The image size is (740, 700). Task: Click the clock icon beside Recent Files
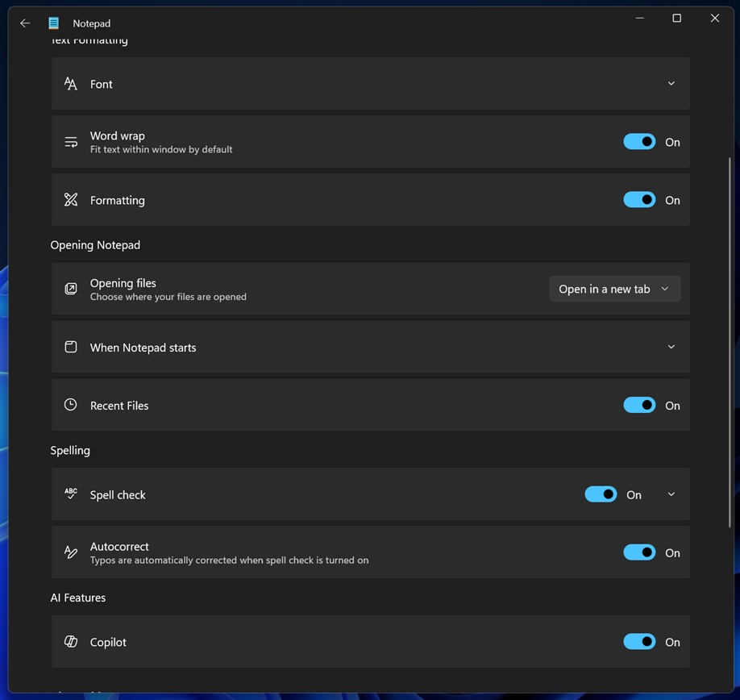[x=70, y=405]
